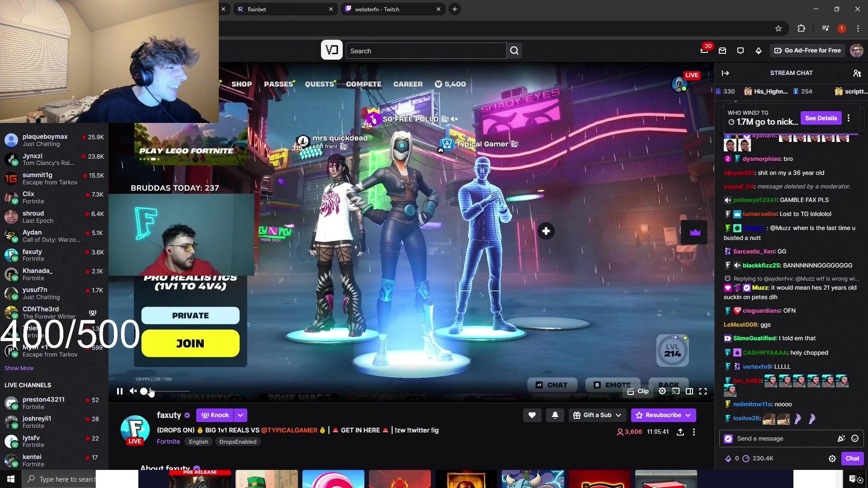
Task: Click the DropsEnabled stream tag
Action: point(238,442)
